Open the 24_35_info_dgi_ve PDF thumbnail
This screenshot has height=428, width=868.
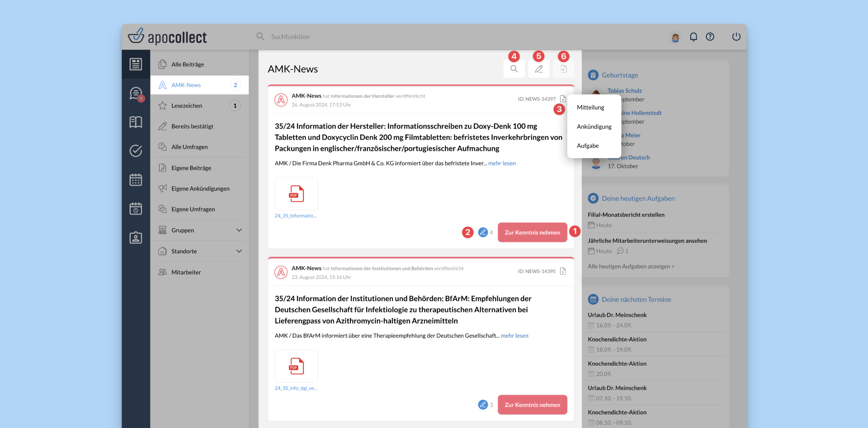[x=296, y=366]
